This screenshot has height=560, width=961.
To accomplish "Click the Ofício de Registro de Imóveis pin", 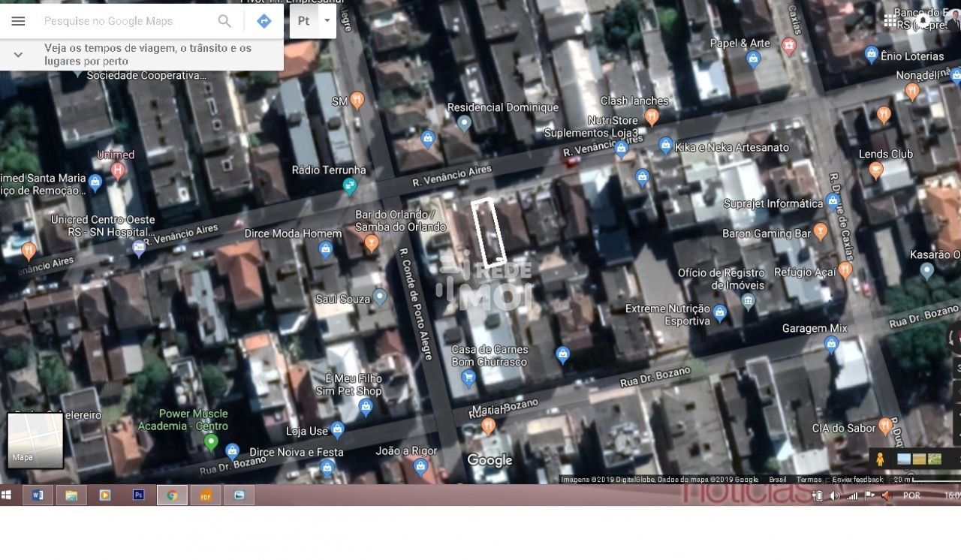I will coord(748,302).
